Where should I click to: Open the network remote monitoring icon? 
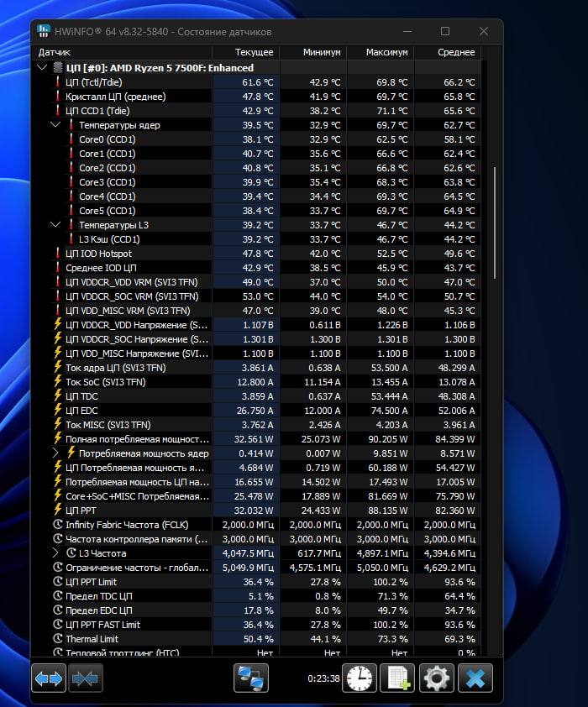pyautogui.click(x=250, y=678)
